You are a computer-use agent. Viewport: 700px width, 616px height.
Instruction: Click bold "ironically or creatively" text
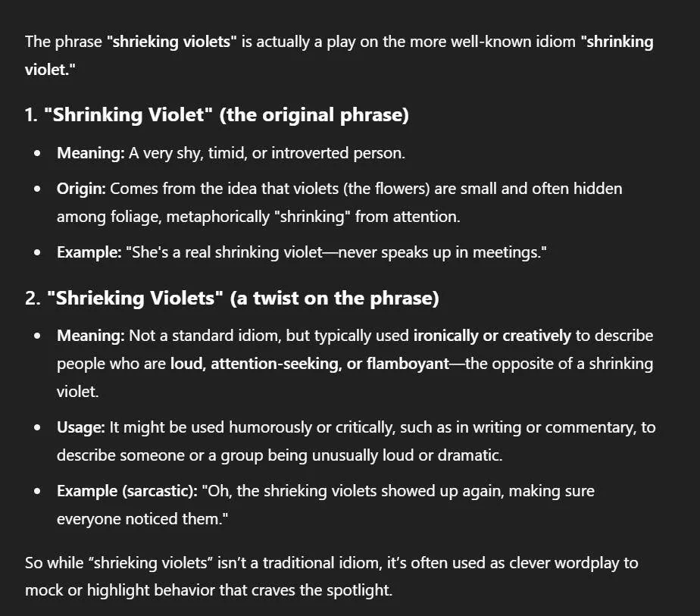coord(492,336)
